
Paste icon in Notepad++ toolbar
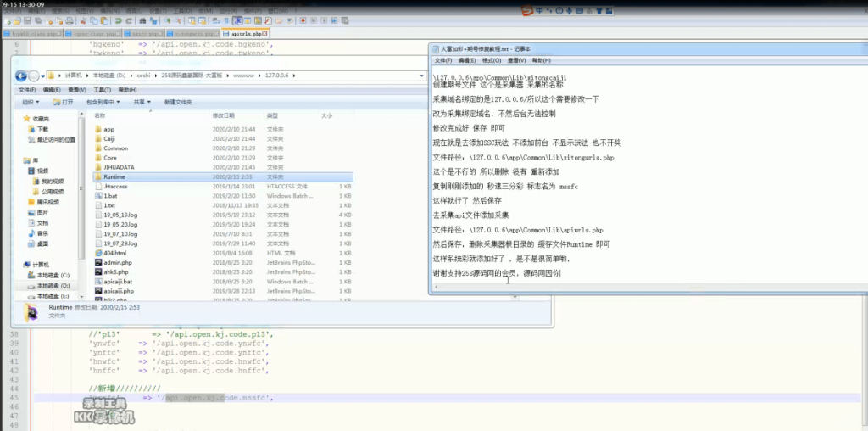(x=104, y=20)
